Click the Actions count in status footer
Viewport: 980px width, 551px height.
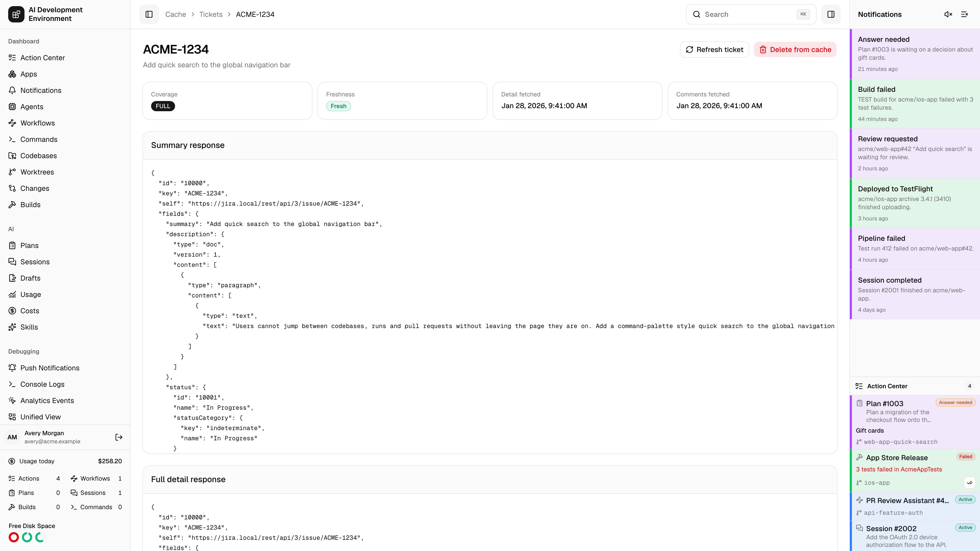[34, 479]
